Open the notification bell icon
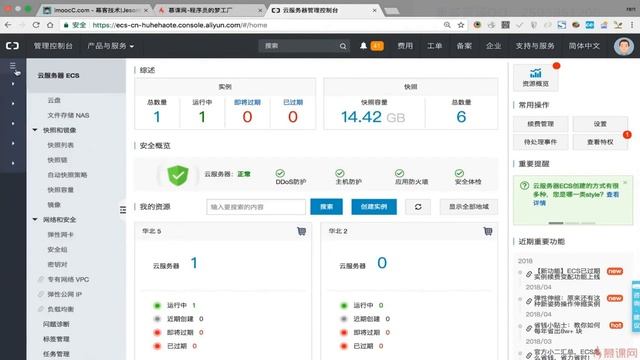Screen dimensions: 640x360 [363, 46]
